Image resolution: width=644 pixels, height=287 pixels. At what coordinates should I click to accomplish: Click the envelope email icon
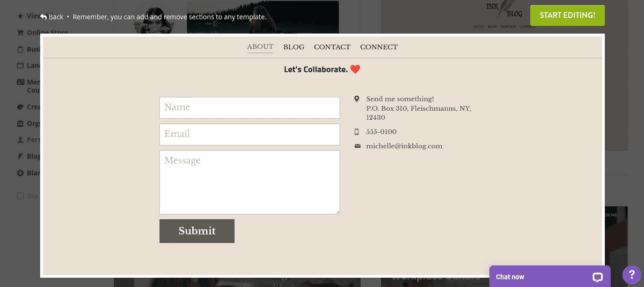pyautogui.click(x=357, y=146)
